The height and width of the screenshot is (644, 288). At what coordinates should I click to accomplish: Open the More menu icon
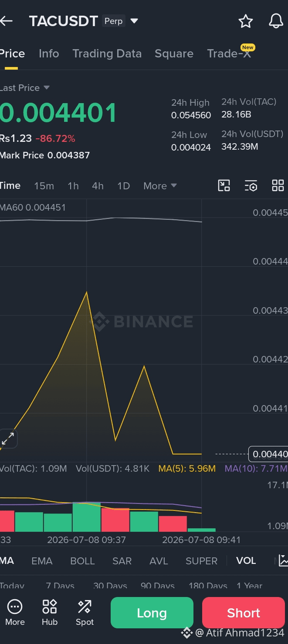(15, 613)
